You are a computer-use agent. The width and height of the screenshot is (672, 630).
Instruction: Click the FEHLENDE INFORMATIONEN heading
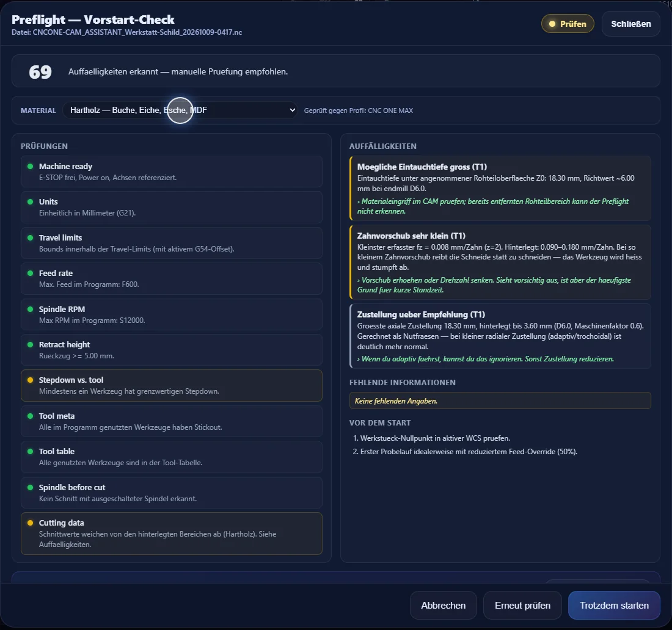(403, 382)
